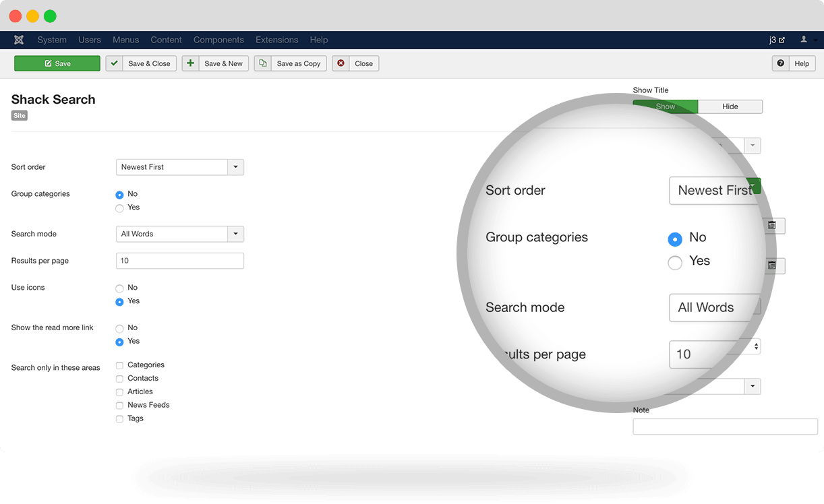Open the lower calendar picker icon

(x=772, y=266)
